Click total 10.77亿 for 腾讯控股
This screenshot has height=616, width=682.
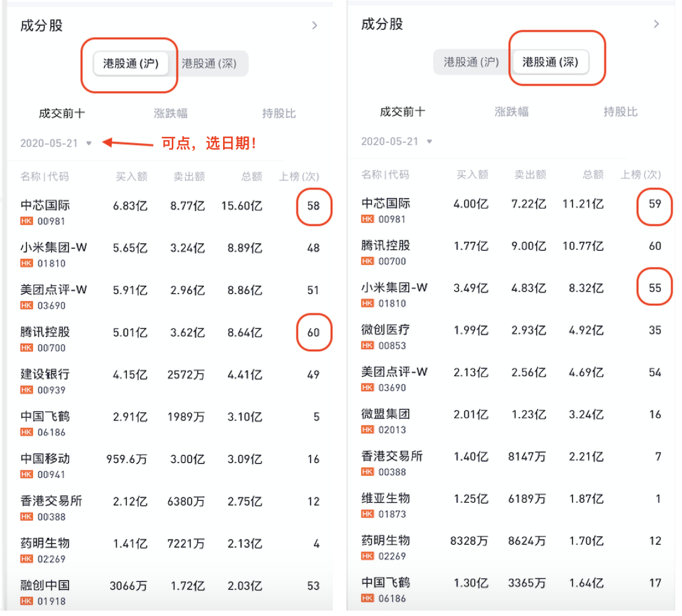coord(583,246)
